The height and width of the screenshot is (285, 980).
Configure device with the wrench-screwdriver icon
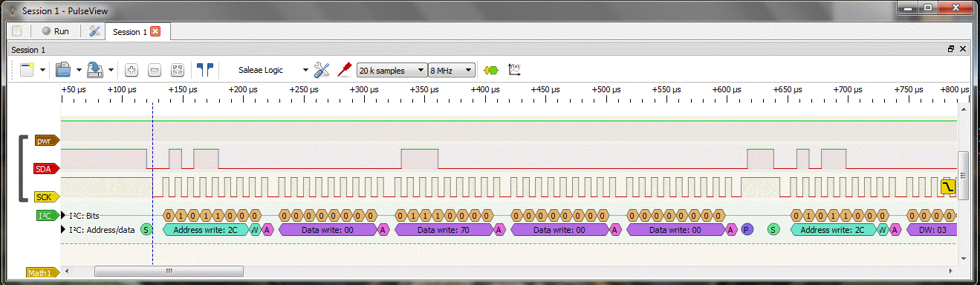(x=322, y=70)
